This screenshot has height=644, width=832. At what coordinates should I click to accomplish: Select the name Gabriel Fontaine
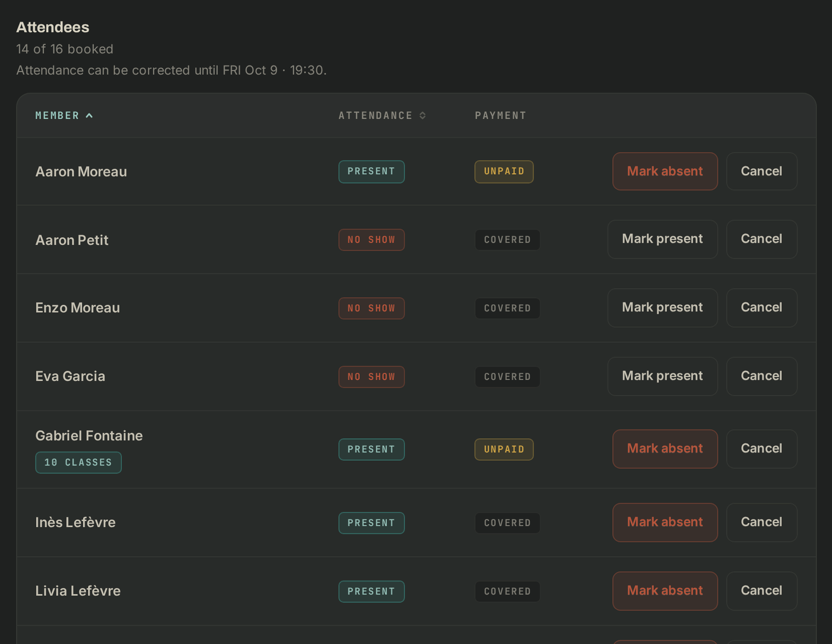89,435
